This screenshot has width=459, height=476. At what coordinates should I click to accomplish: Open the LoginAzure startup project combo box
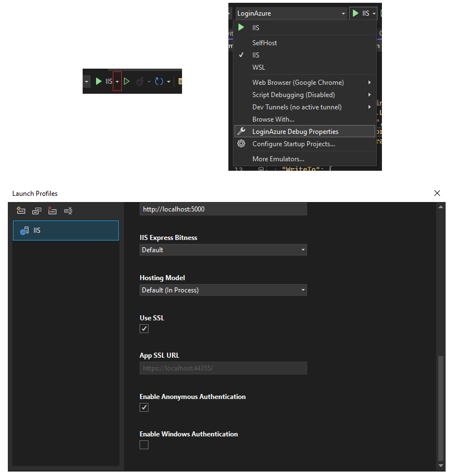click(291, 13)
